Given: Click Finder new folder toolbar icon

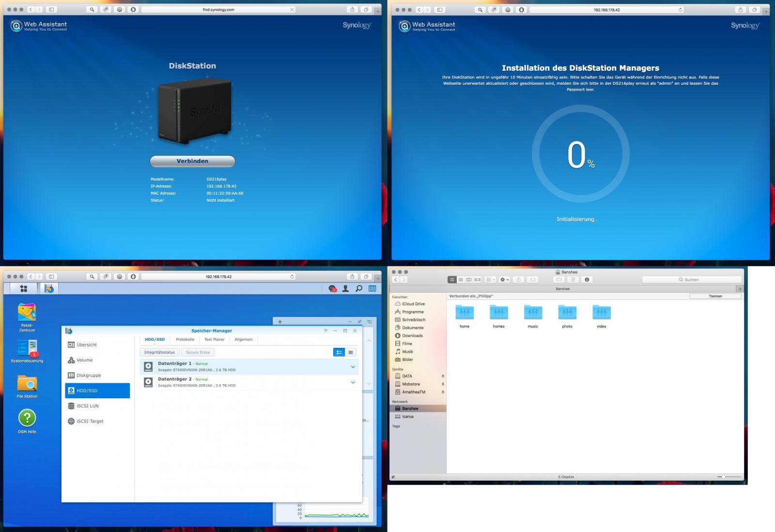Looking at the screenshot, I should pyautogui.click(x=558, y=280).
